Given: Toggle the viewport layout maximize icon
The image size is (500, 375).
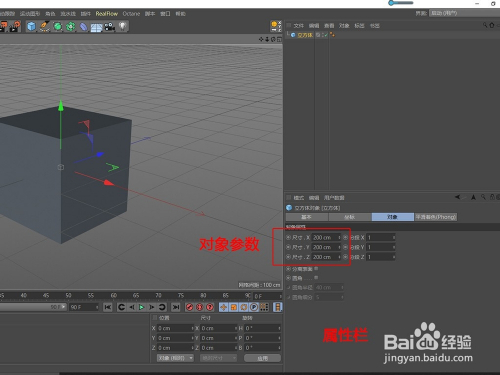Looking at the screenshot, I should click(279, 39).
